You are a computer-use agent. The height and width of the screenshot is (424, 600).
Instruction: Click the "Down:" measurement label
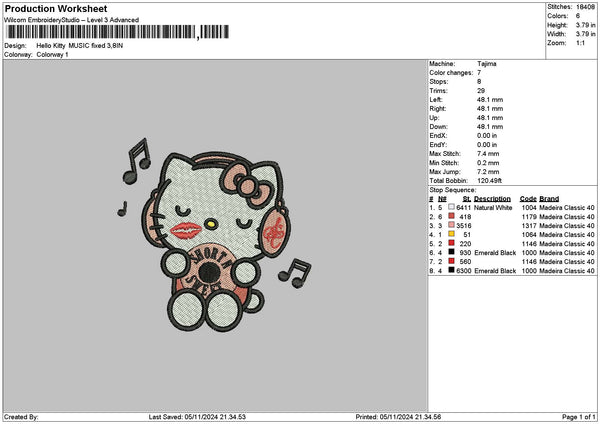pyautogui.click(x=438, y=127)
